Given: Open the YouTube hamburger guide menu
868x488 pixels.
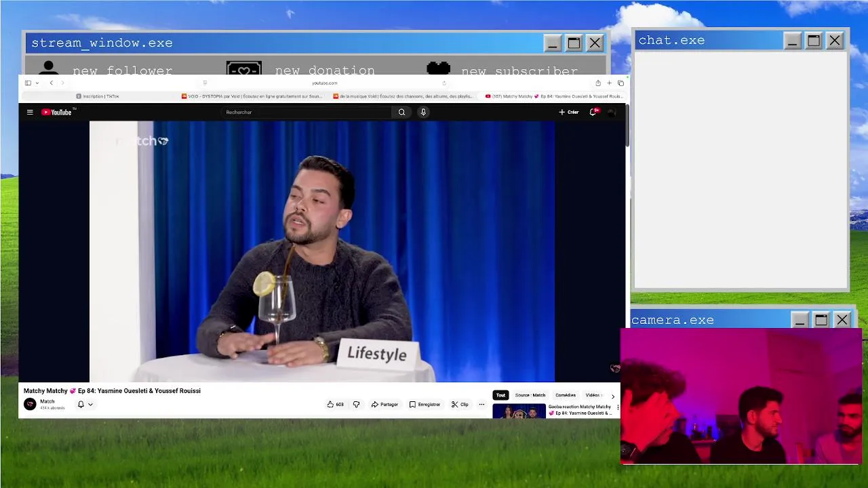Looking at the screenshot, I should coord(30,112).
